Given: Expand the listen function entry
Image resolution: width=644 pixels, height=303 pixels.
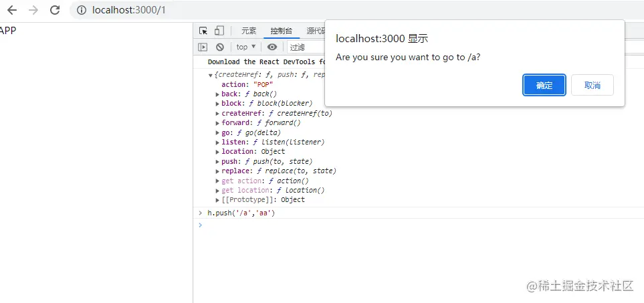Looking at the screenshot, I should tap(218, 142).
